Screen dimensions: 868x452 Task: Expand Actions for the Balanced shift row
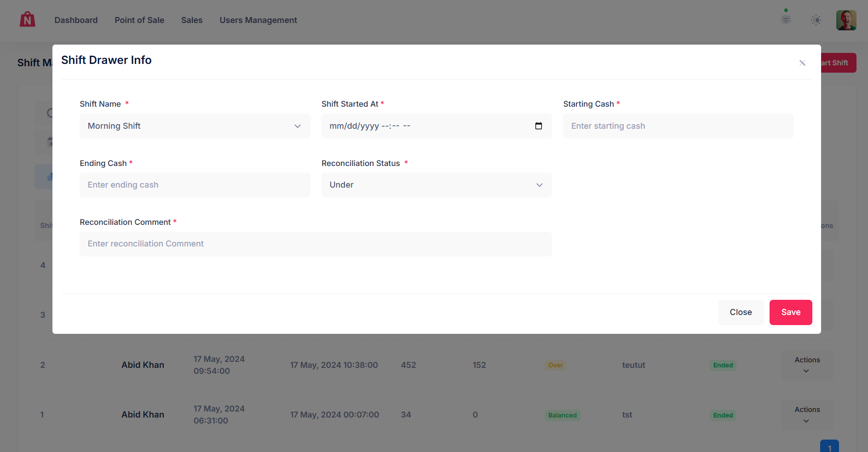tap(806, 414)
